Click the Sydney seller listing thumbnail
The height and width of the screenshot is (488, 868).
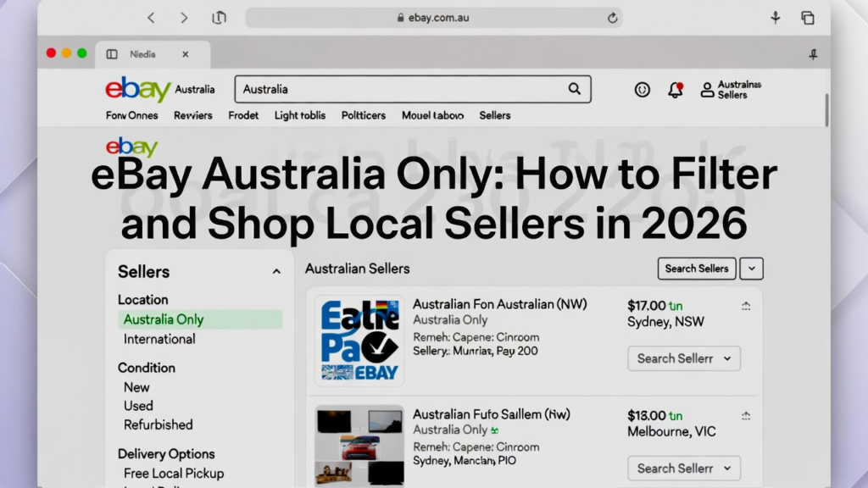(x=359, y=341)
